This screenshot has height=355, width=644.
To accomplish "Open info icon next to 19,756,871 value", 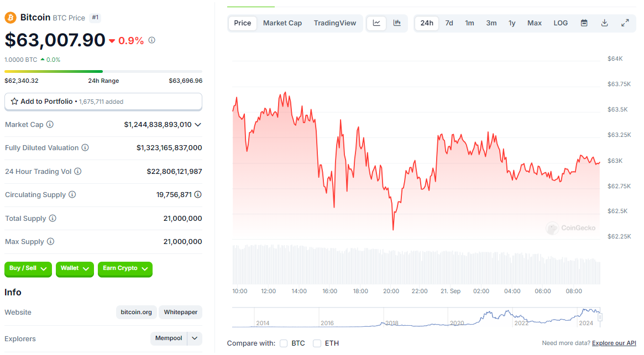I will 198,194.
